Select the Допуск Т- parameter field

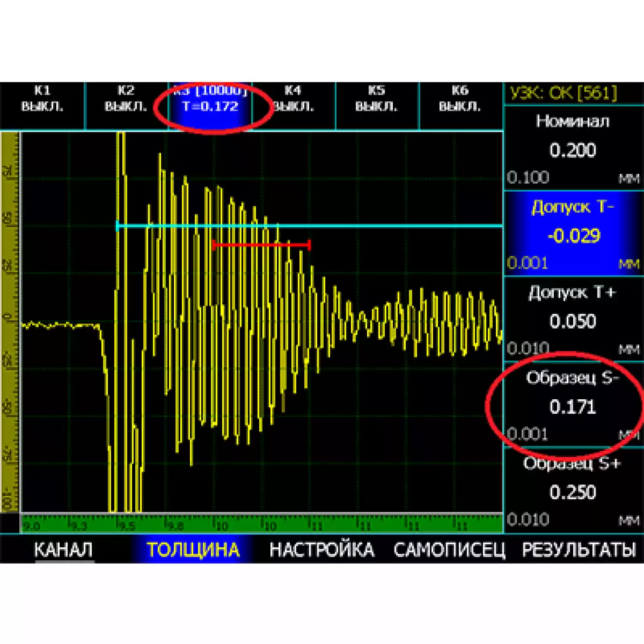tap(573, 234)
